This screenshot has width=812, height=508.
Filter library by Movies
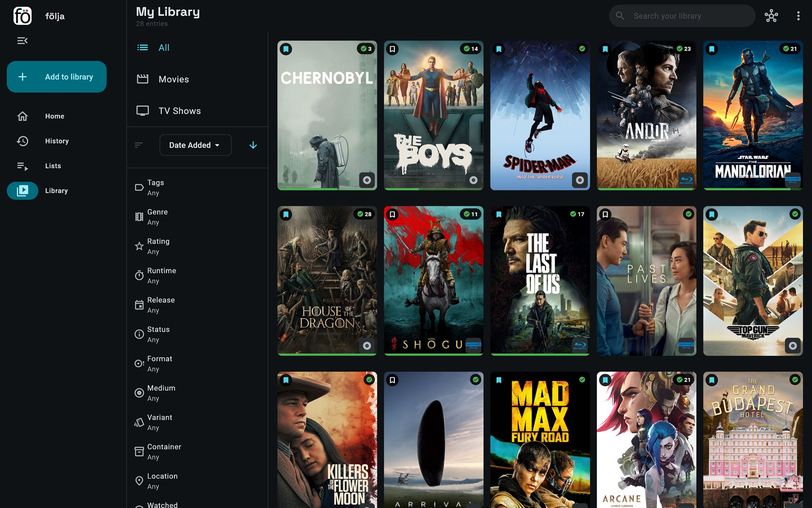(x=197, y=79)
